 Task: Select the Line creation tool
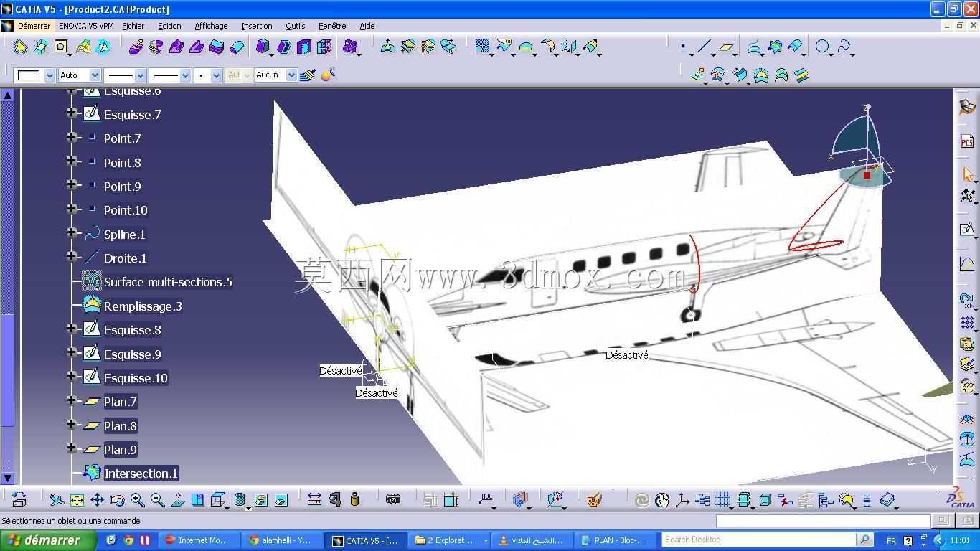point(704,47)
